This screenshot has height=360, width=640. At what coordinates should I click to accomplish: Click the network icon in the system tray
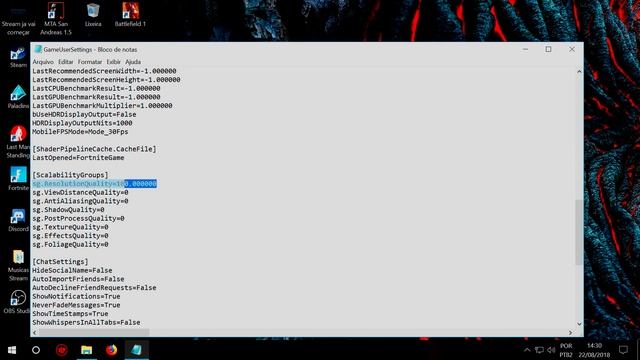pos(539,350)
